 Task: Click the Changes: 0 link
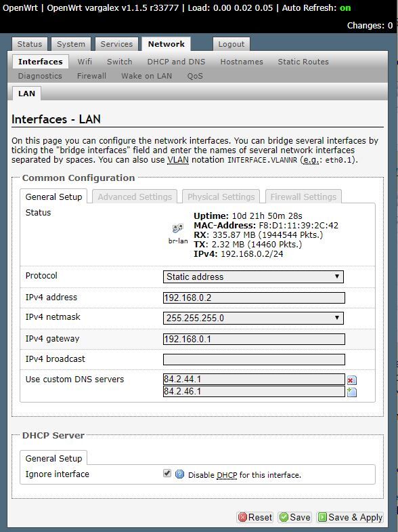[370, 26]
